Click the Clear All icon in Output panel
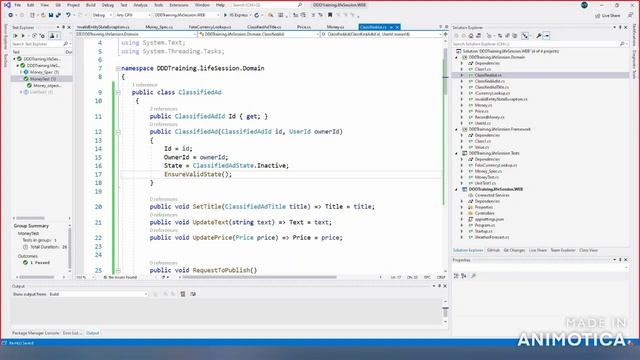 point(183,294)
